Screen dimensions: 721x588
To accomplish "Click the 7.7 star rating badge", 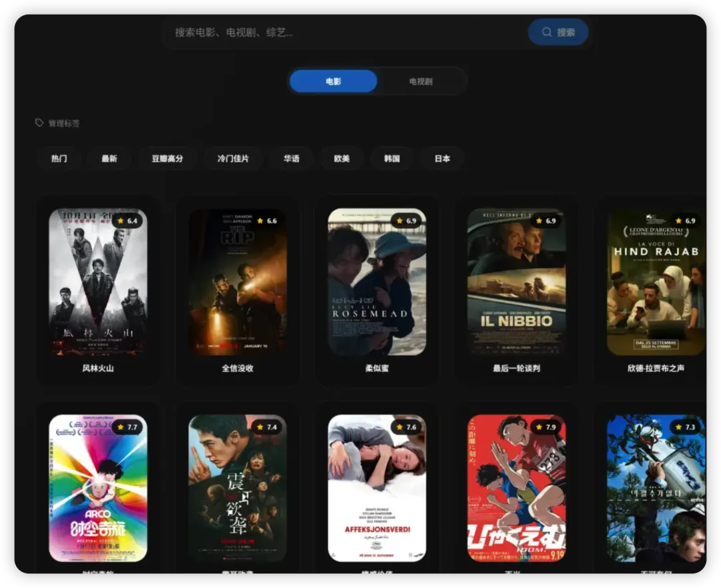I will (x=128, y=427).
